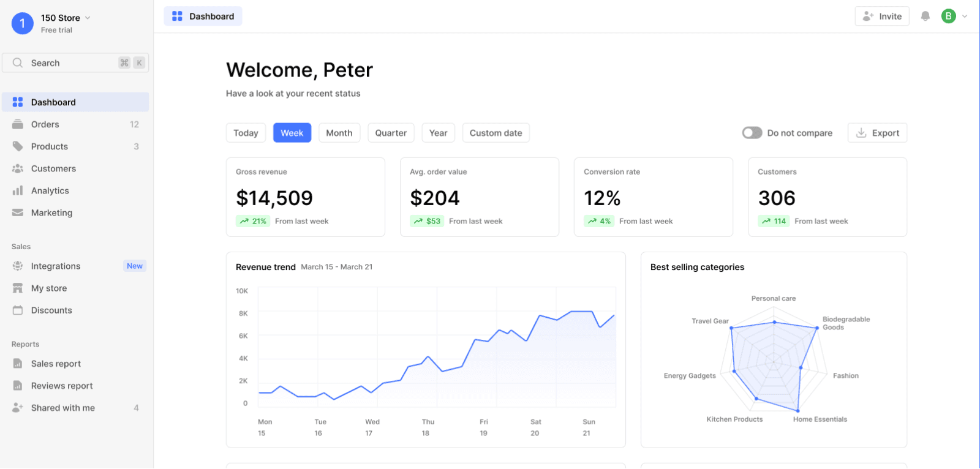The width and height of the screenshot is (980, 469).
Task: Toggle the Do not compare switch
Action: pyautogui.click(x=752, y=133)
